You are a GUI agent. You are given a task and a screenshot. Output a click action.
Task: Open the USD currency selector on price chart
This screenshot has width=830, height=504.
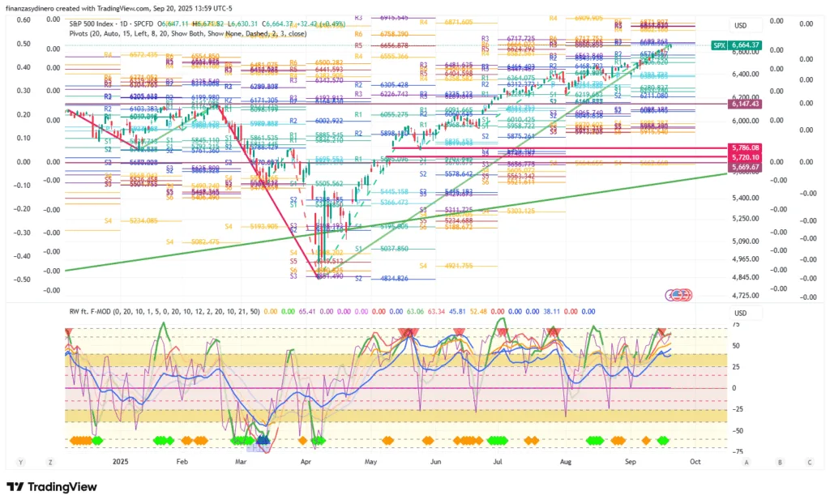point(746,25)
